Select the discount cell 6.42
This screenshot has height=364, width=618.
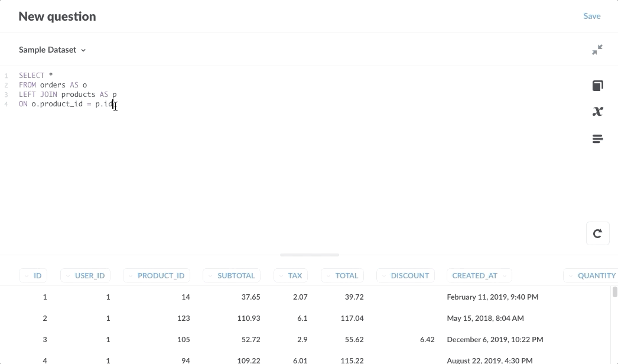[x=427, y=340]
